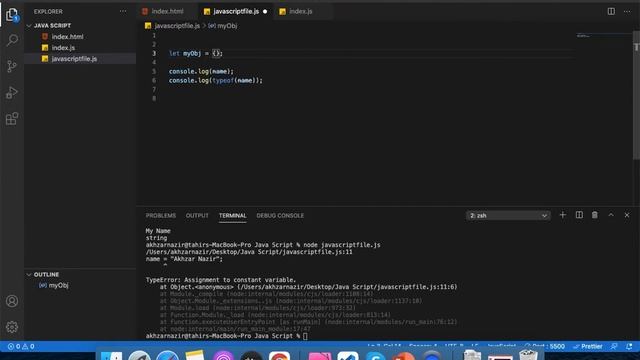Viewport: 640px width, 360px height.
Task: Click the EXPLORER panel title
Action: (x=48, y=11)
